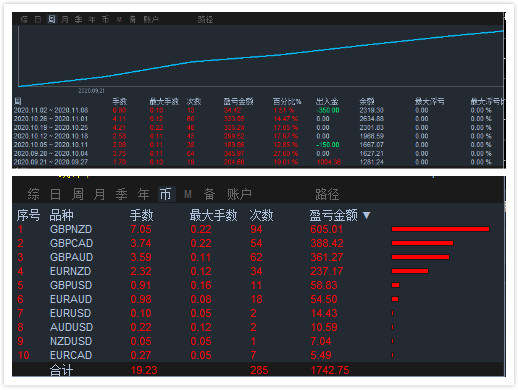This screenshot has width=518, height=390.
Task: Click the red profit bar for GBPCAD
Action: pyautogui.click(x=422, y=243)
